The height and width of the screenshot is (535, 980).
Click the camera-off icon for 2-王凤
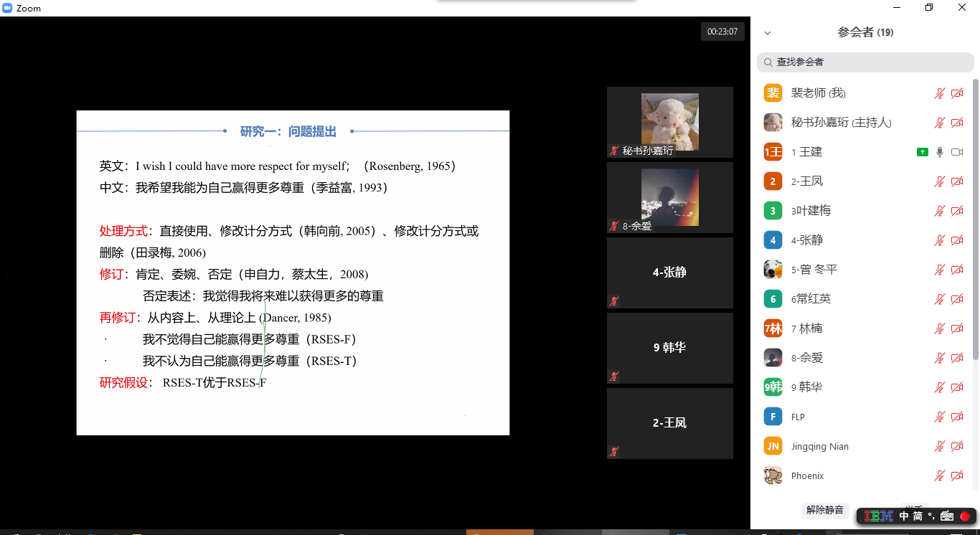point(957,181)
